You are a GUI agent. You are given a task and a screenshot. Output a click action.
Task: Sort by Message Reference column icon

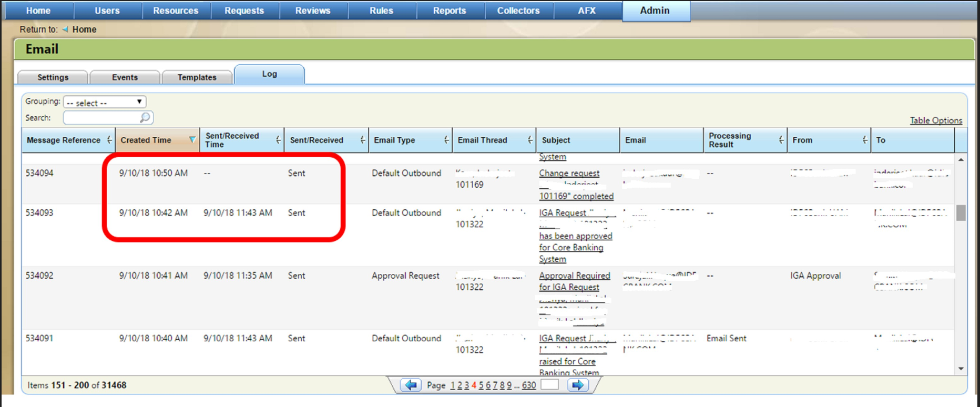109,140
